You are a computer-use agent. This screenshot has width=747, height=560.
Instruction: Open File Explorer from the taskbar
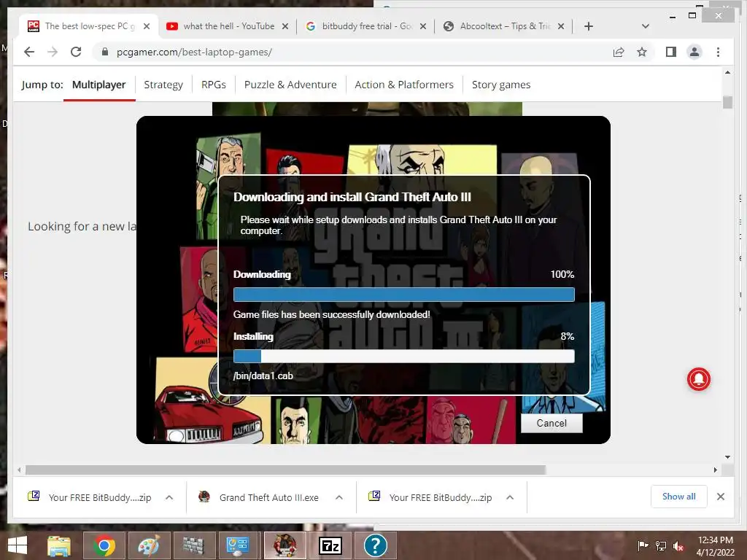59,545
